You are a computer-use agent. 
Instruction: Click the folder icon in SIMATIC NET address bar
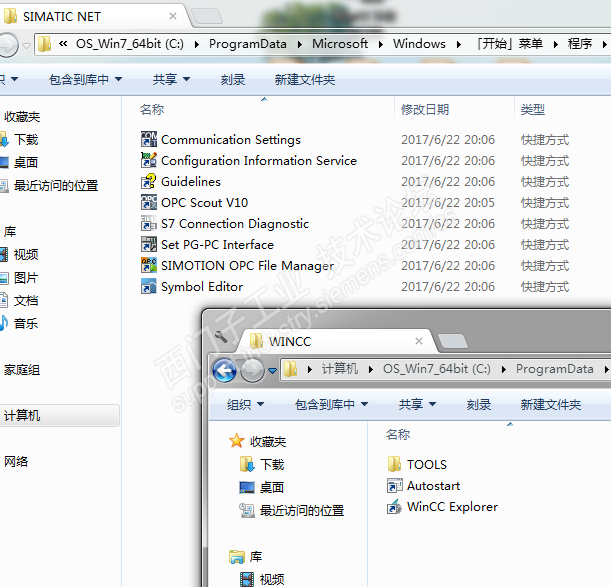44,44
